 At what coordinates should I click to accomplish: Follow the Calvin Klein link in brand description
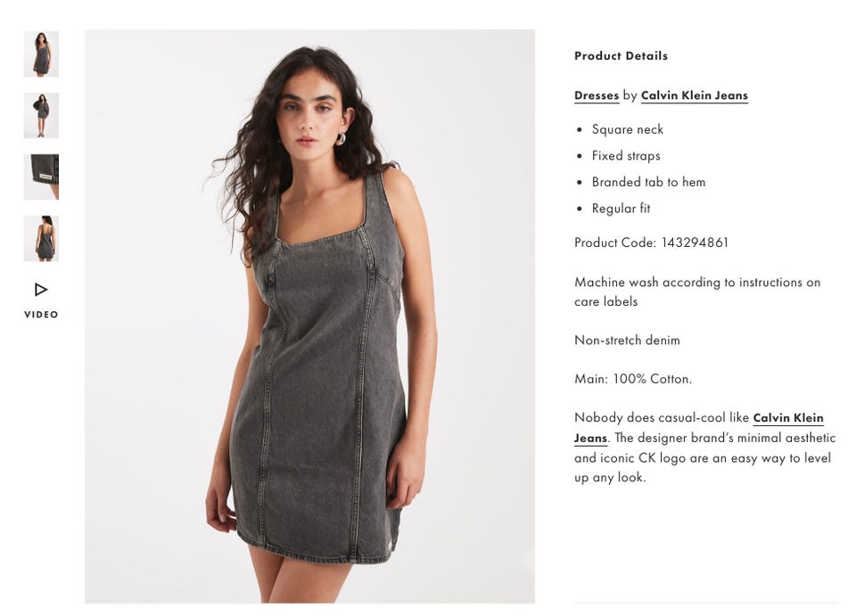point(787,418)
